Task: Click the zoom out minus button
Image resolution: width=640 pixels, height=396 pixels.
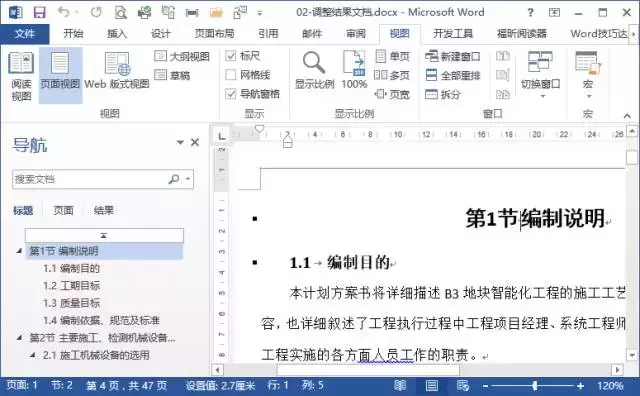Action: tap(485, 385)
